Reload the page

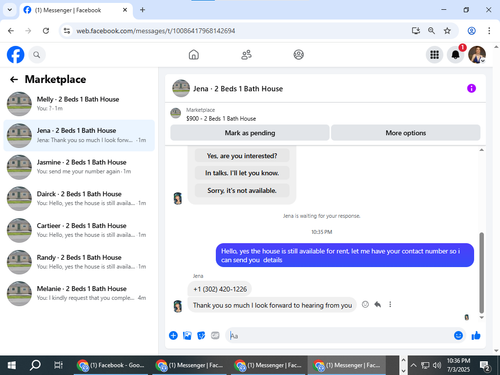[x=46, y=31]
